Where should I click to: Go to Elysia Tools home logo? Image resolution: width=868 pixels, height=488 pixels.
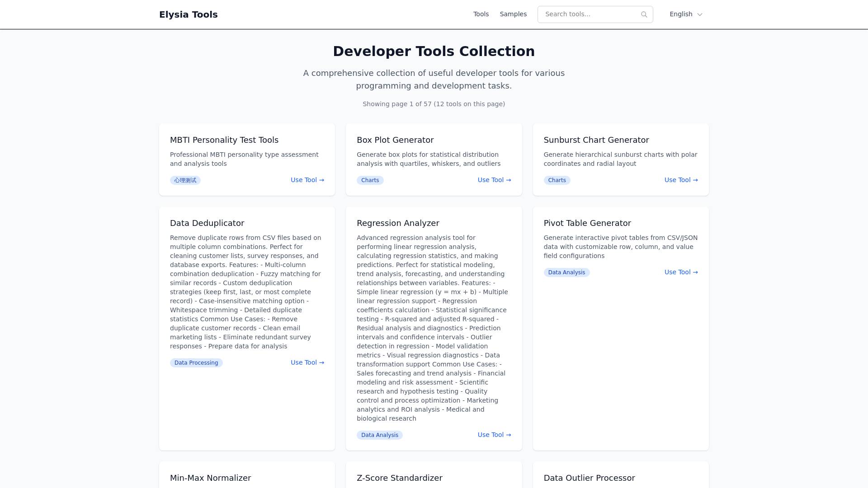189,14
